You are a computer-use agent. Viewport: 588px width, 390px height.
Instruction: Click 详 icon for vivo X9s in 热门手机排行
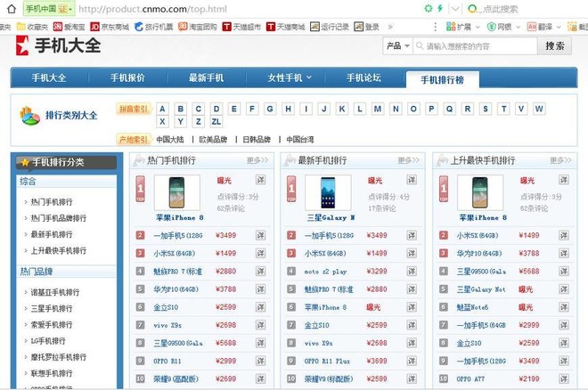[261, 325]
